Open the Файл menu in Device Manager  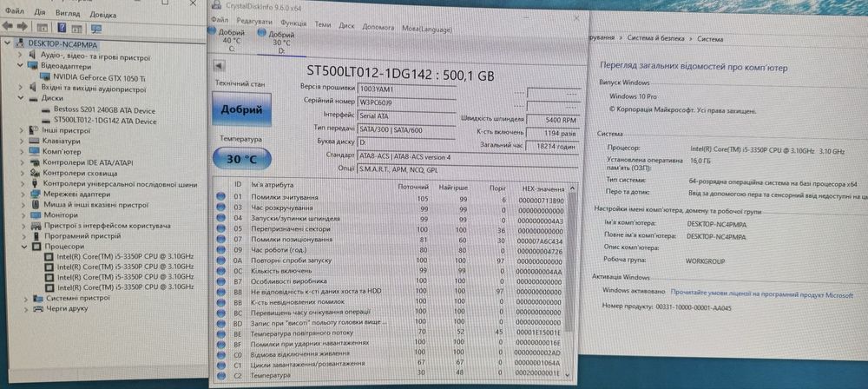point(14,11)
